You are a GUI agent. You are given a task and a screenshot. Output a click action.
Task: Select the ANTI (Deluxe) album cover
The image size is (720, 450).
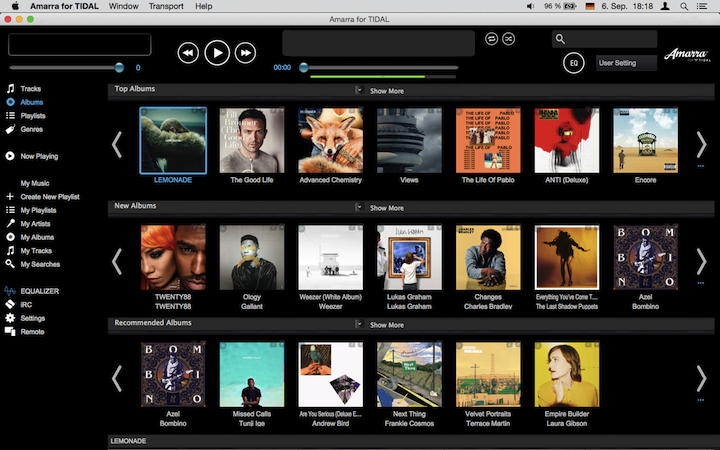(x=567, y=141)
